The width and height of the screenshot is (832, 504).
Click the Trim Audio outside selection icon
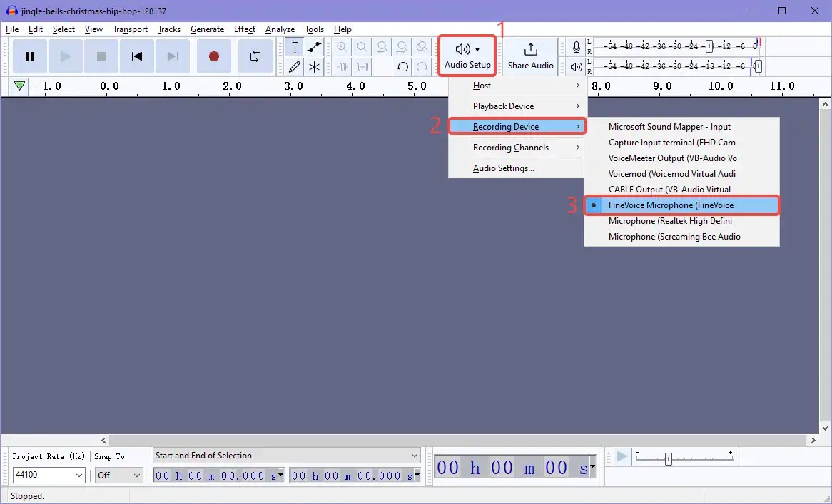[x=343, y=67]
